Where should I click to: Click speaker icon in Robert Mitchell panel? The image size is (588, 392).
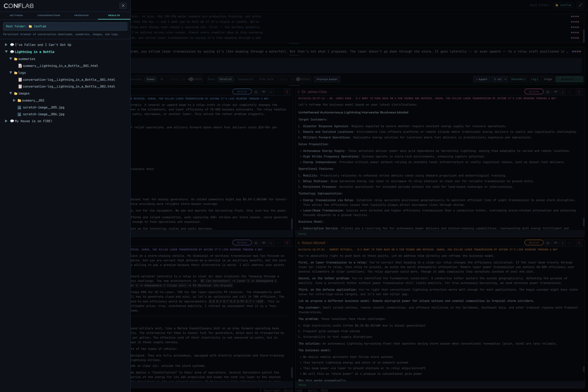click(x=556, y=243)
